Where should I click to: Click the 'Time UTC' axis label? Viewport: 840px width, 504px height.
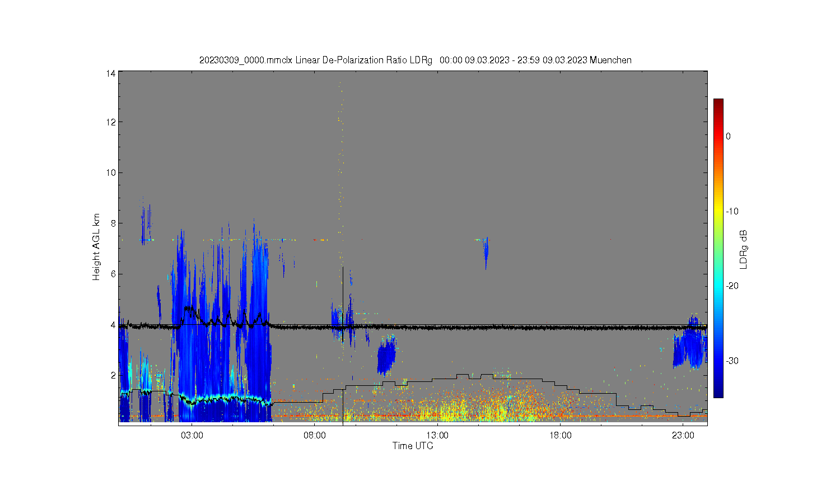(413, 446)
